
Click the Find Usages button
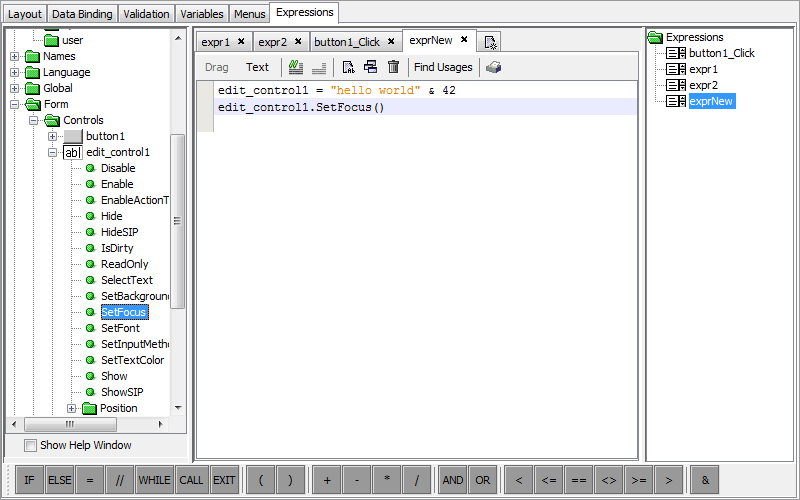click(x=443, y=67)
